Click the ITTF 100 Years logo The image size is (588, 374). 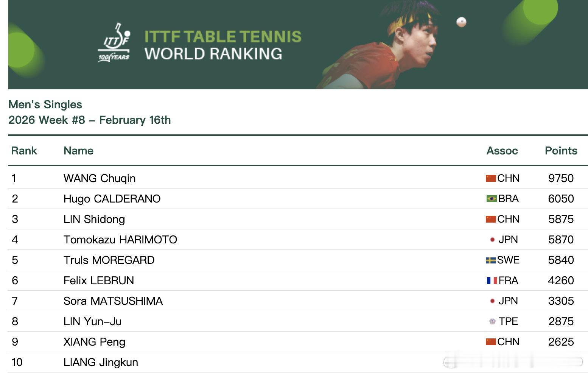(114, 43)
